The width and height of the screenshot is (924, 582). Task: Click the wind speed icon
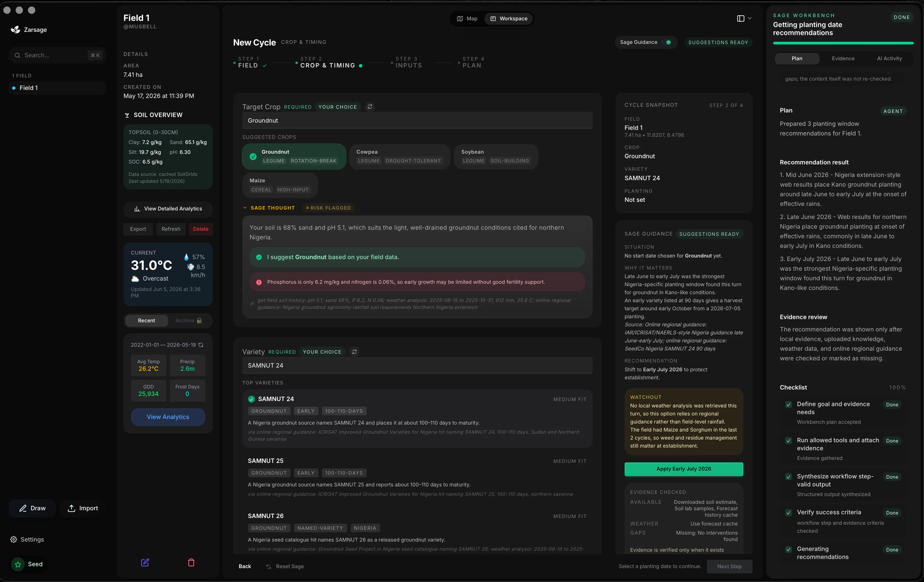point(190,267)
